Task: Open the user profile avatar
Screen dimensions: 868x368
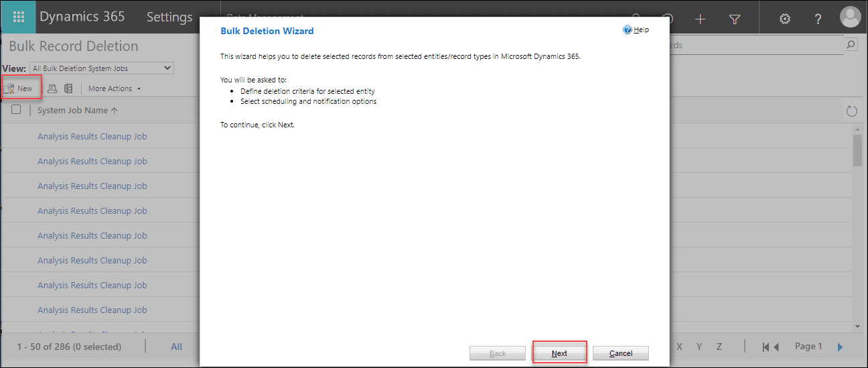Action: 851,17
